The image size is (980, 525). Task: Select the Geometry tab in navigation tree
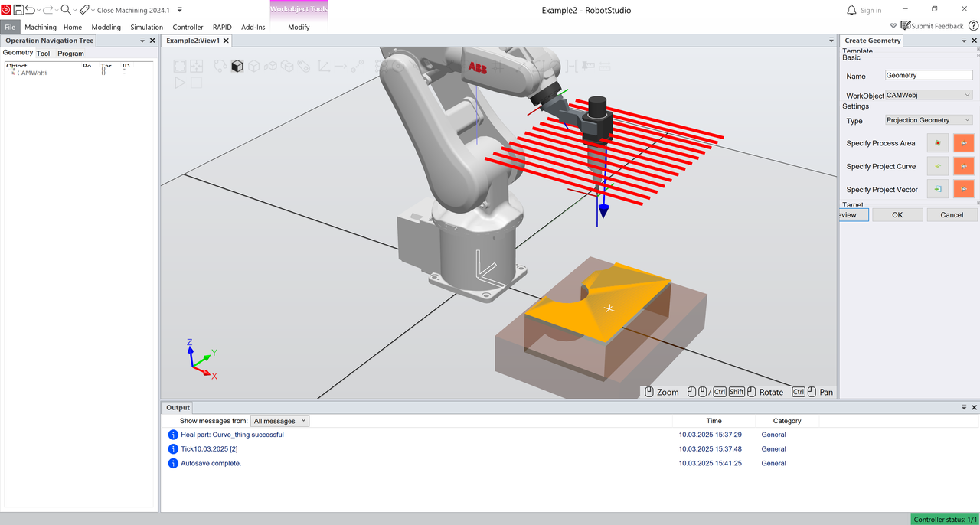[x=18, y=53]
